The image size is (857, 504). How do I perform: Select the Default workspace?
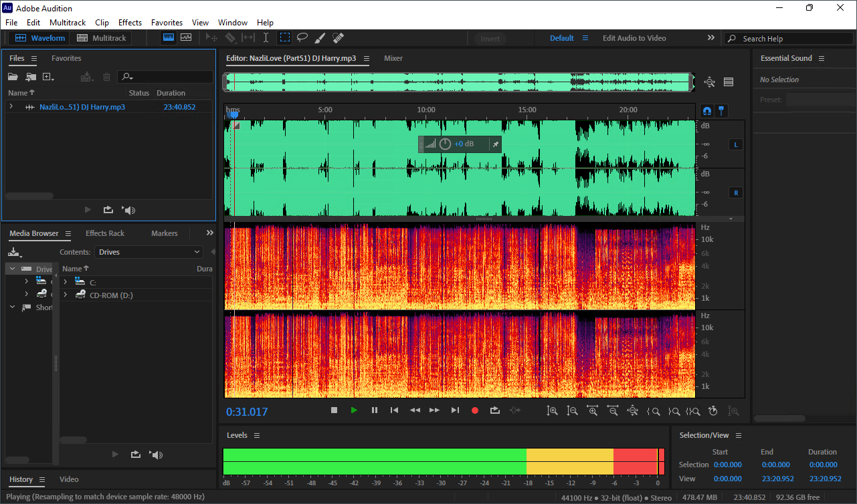[562, 38]
